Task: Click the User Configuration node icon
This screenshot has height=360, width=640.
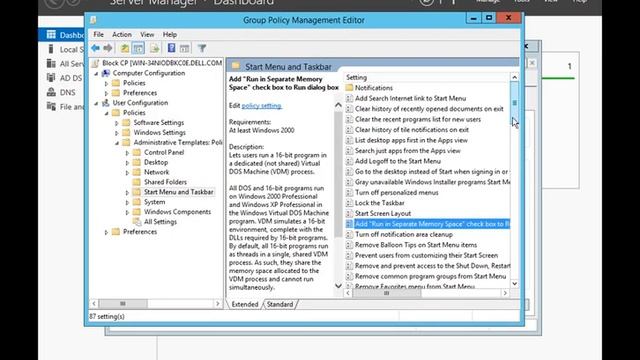Action: pyautogui.click(x=106, y=103)
